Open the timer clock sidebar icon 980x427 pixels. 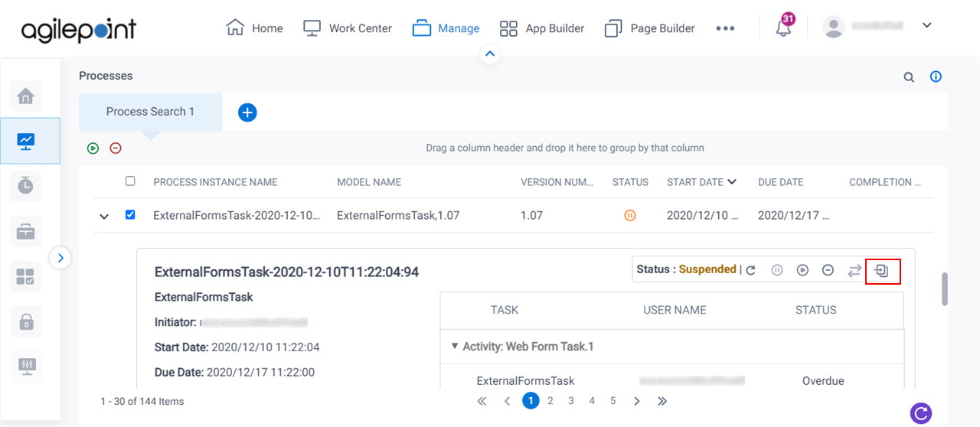click(x=26, y=185)
